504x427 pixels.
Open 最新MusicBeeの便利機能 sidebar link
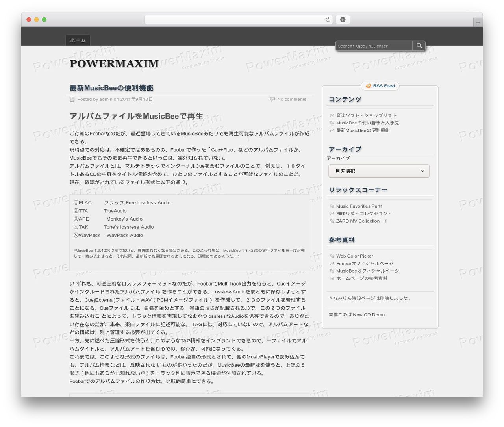click(x=363, y=130)
